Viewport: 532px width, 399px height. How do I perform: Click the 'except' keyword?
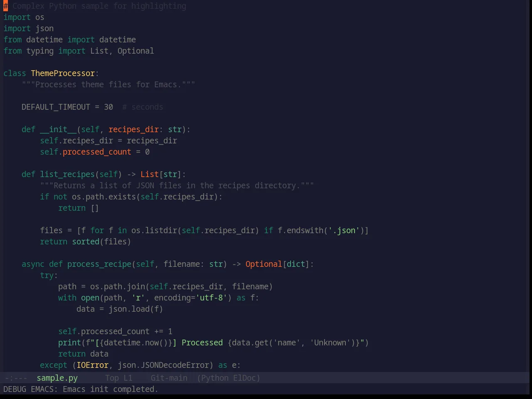pos(54,365)
